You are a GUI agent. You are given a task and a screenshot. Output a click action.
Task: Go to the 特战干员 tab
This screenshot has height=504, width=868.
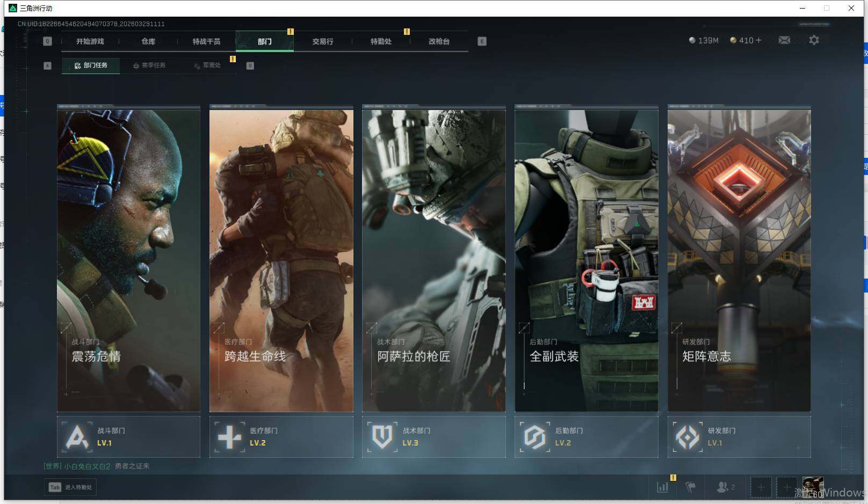(207, 41)
